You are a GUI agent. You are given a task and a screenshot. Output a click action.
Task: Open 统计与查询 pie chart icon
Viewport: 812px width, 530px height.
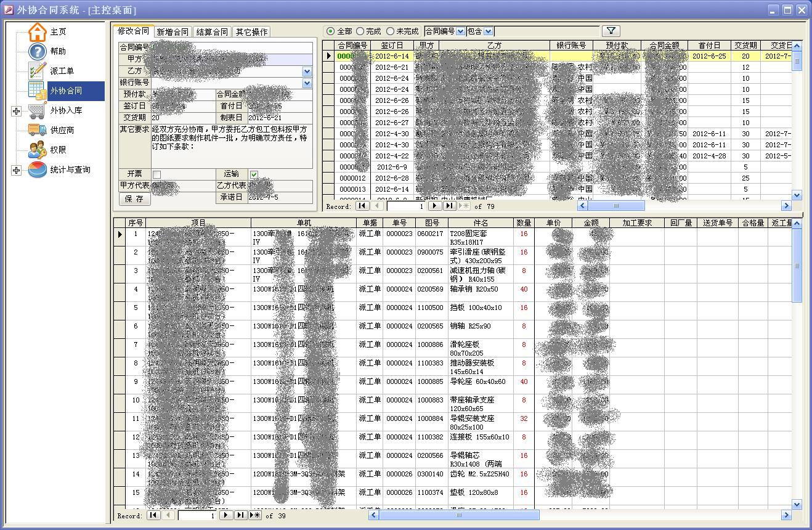tap(38, 169)
